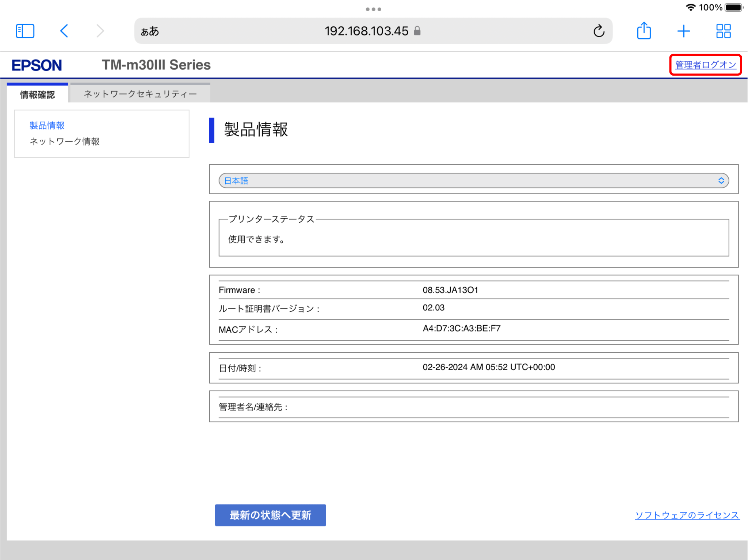Click the Firmware value 08.53.JA13O1
Screen dimensions: 748x560
pyautogui.click(x=450, y=290)
